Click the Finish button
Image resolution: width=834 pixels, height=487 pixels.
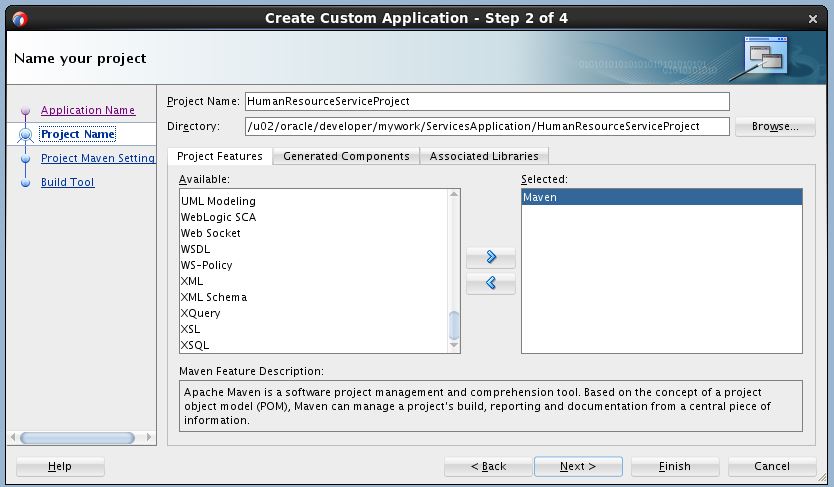pyautogui.click(x=674, y=466)
